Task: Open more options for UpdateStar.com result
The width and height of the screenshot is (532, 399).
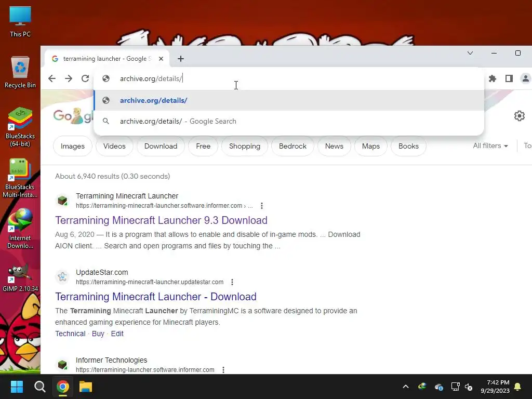Action: (x=232, y=282)
